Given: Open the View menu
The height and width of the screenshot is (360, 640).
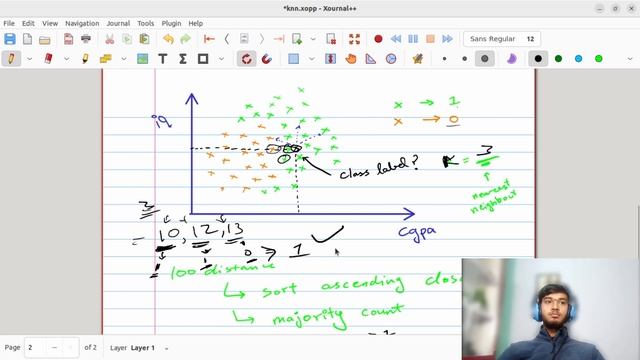Looking at the screenshot, I should click(50, 23).
